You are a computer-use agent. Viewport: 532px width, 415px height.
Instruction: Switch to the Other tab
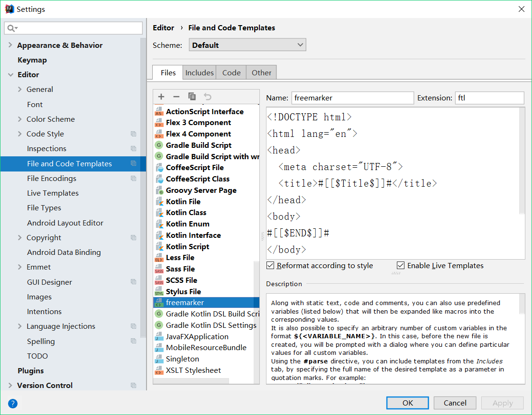pos(261,72)
